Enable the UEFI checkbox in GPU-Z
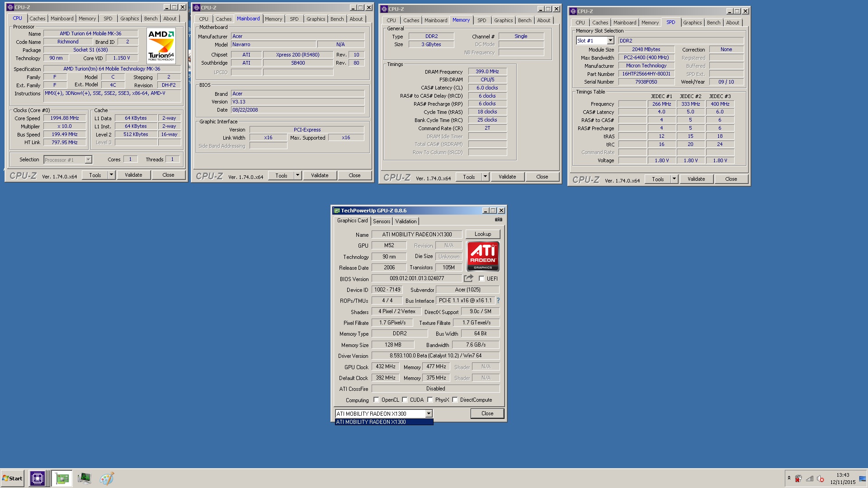This screenshot has height=488, width=868. tap(481, 279)
